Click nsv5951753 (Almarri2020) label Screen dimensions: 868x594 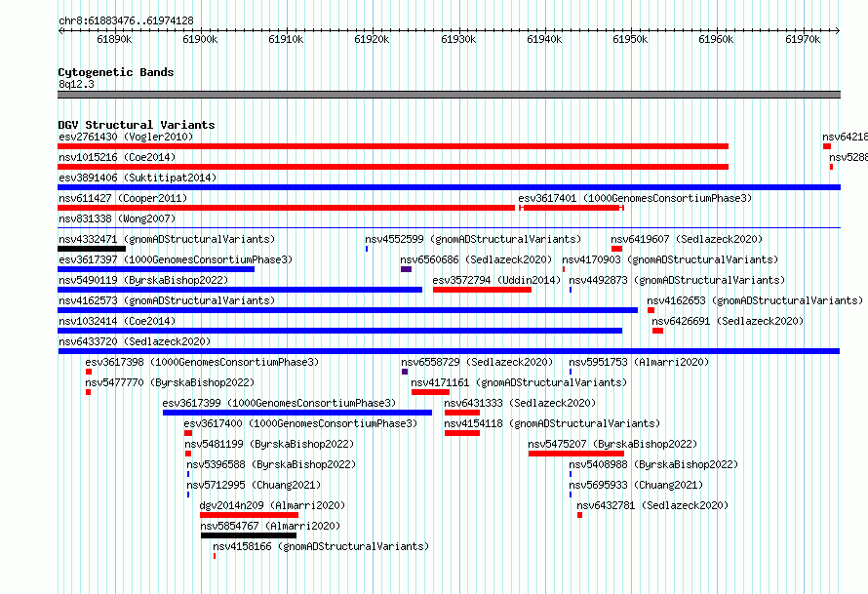[639, 362]
